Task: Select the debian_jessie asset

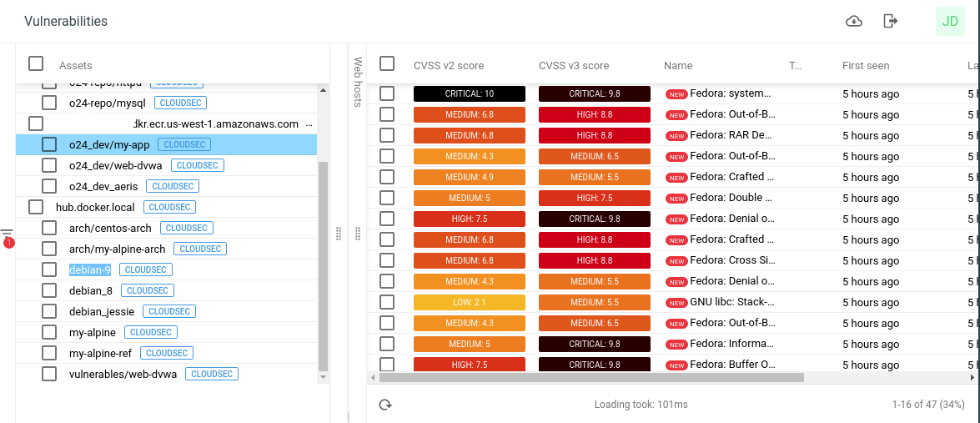Action: [102, 311]
